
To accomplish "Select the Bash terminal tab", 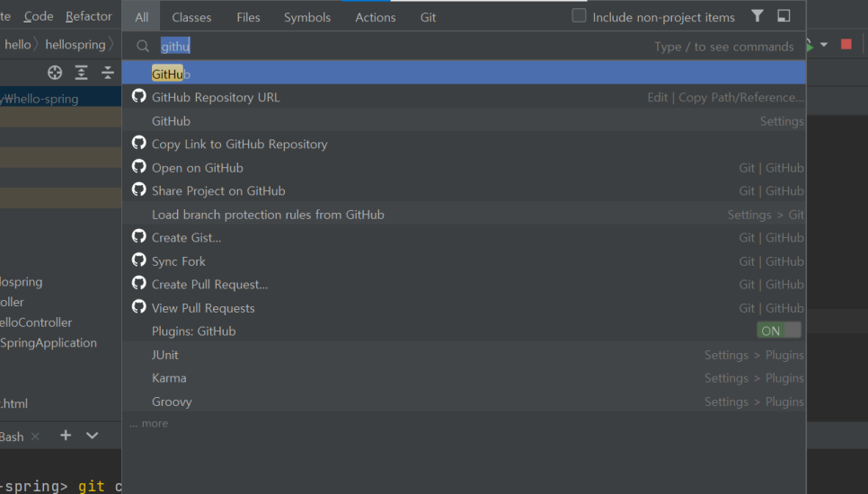I will pyautogui.click(x=13, y=437).
